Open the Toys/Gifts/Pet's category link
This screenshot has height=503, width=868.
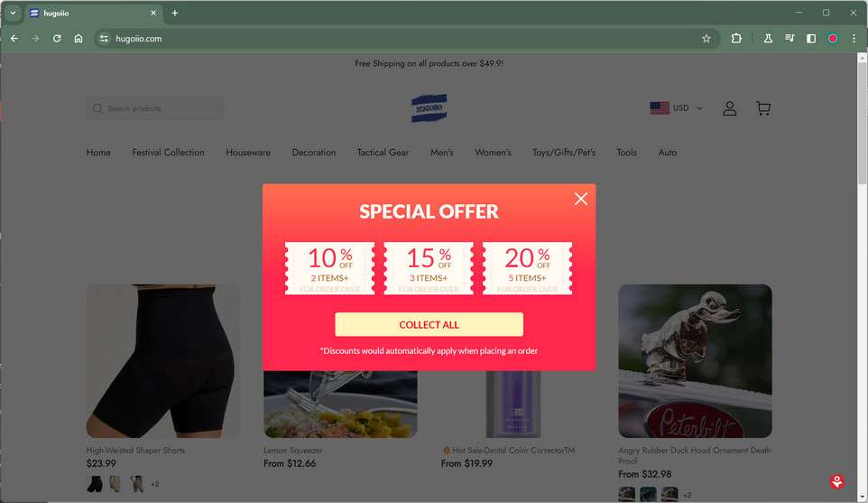[564, 153]
